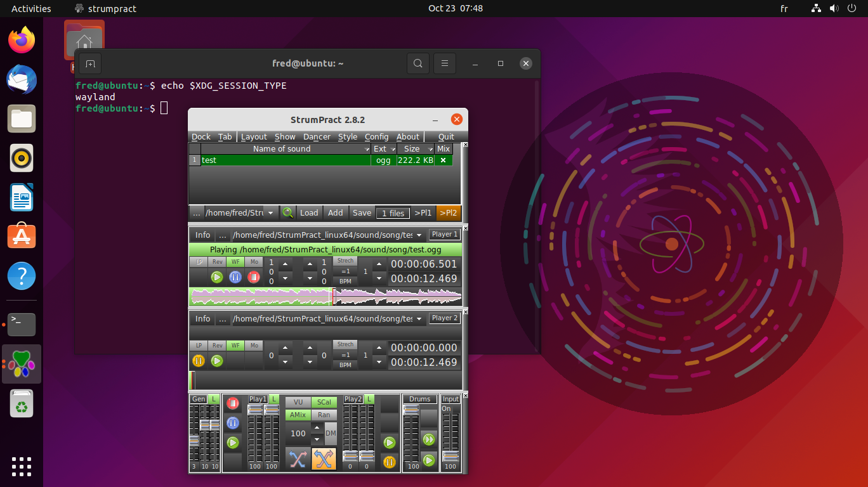Launch Firefox from the dock
The height and width of the screenshot is (487, 868).
pos(22,40)
